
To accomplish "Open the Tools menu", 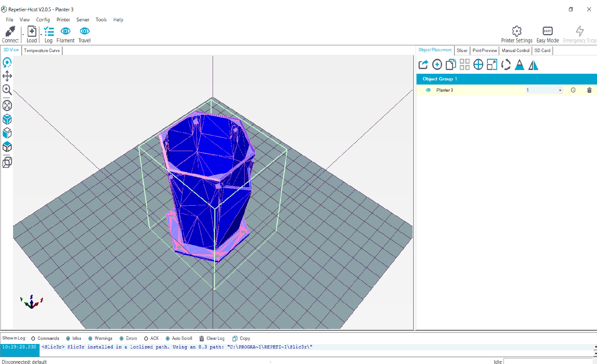I will coord(101,20).
